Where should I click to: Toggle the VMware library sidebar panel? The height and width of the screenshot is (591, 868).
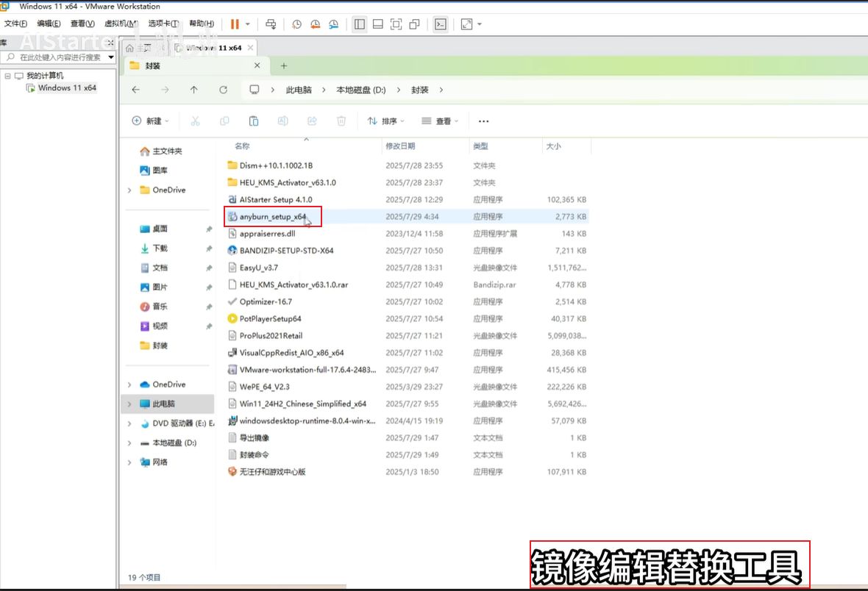pos(359,24)
